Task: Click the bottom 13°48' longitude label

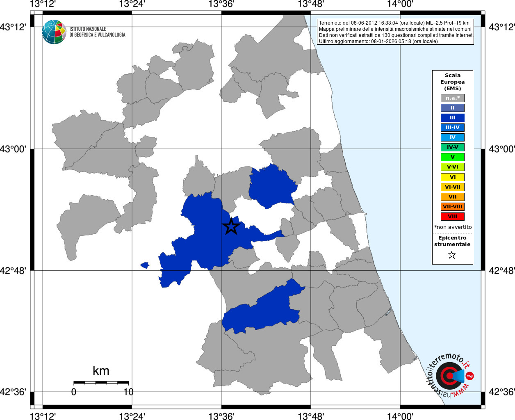Action: 311,416
